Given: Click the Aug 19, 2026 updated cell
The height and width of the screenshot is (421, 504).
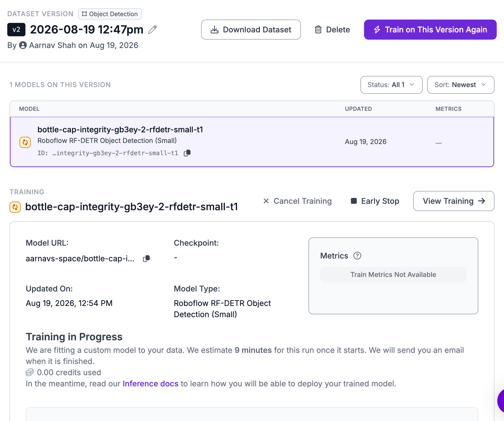Looking at the screenshot, I should click(366, 142).
